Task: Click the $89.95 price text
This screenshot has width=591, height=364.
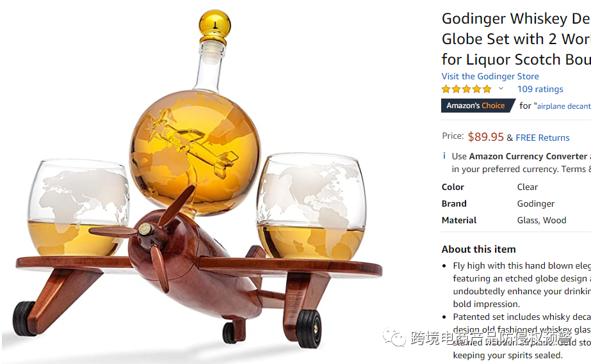Action: coord(485,137)
